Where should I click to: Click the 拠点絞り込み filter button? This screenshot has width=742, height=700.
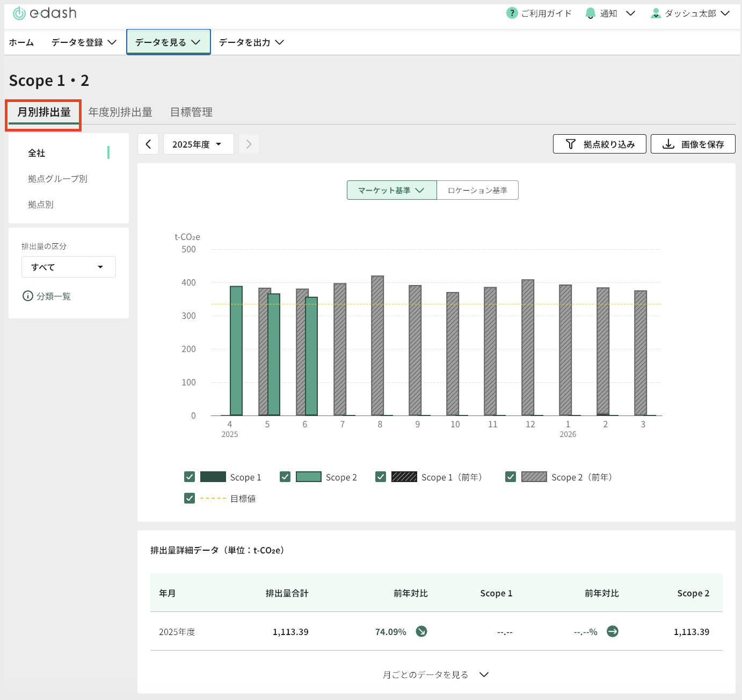599,144
